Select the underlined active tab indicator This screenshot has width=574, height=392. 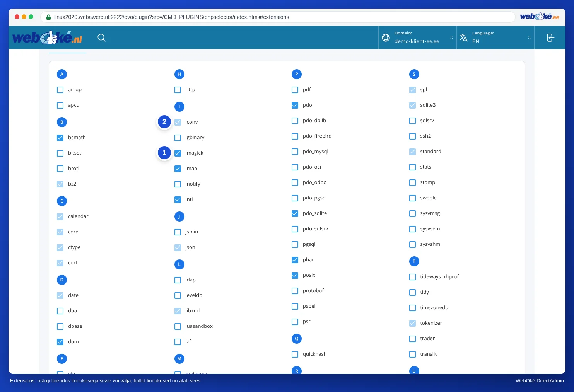68,53
